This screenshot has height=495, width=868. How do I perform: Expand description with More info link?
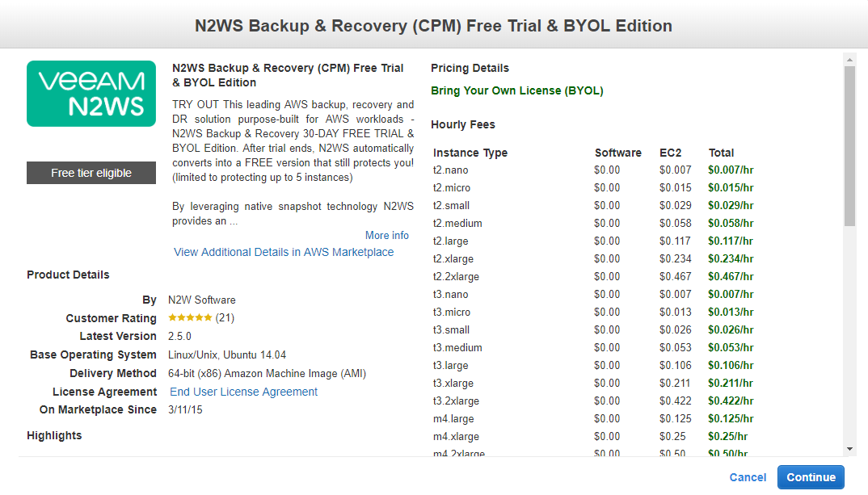(387, 236)
